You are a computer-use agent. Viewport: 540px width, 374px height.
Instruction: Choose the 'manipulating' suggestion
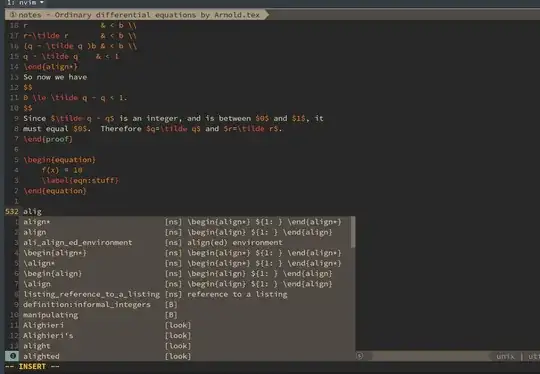186,315
